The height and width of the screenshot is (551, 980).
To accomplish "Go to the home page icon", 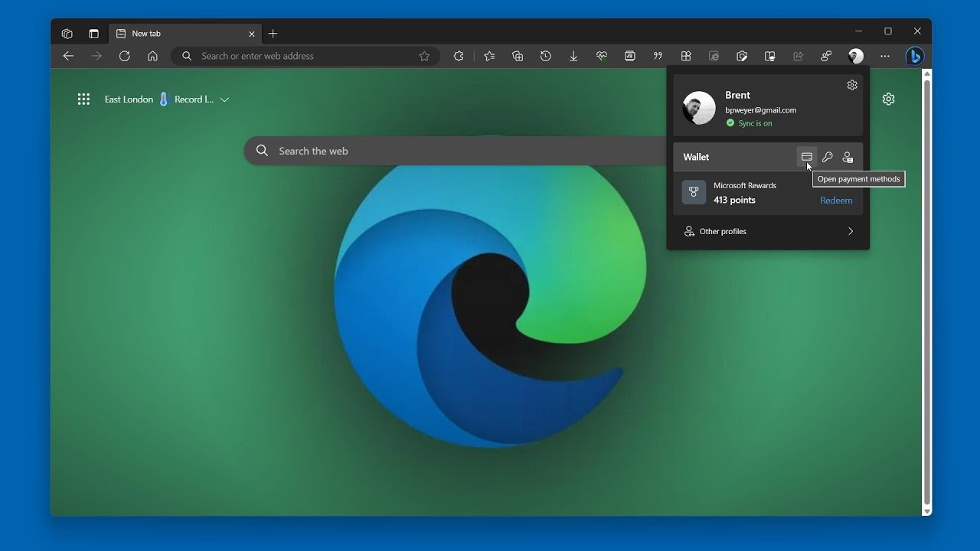I will point(152,56).
